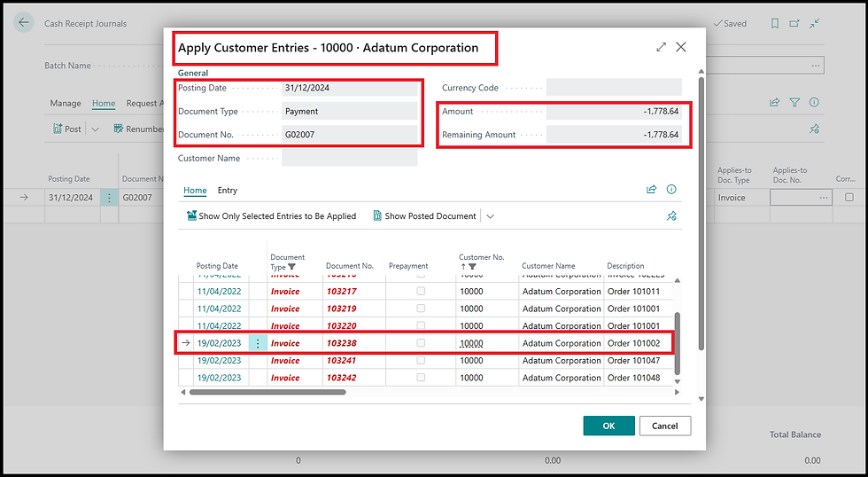This screenshot has height=477, width=868.
Task: Select invoice document number 103219
Action: click(x=341, y=308)
